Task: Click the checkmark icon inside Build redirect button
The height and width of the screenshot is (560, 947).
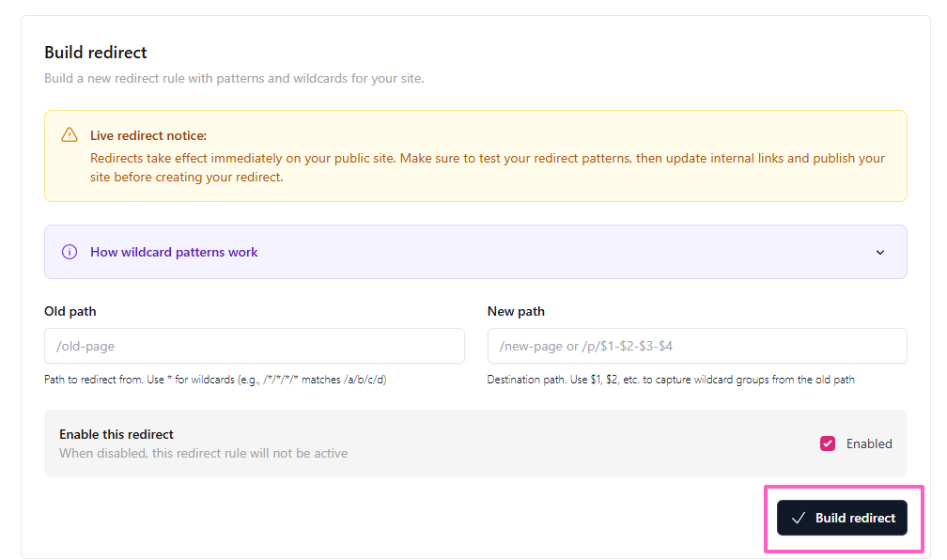Action: tap(799, 518)
